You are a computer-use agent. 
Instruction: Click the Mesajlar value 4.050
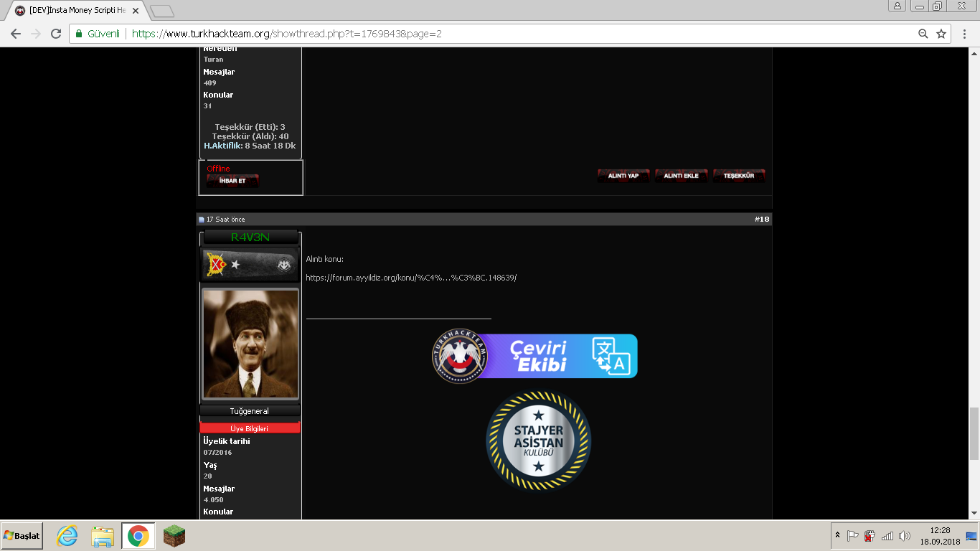pyautogui.click(x=213, y=500)
